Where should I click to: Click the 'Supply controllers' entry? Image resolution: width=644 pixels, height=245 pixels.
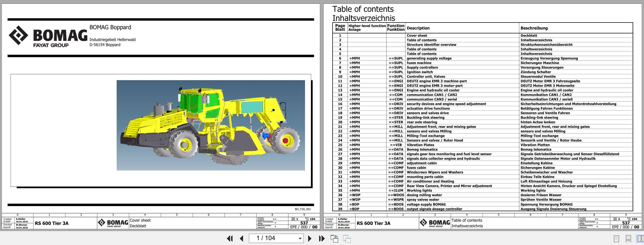tap(422, 67)
